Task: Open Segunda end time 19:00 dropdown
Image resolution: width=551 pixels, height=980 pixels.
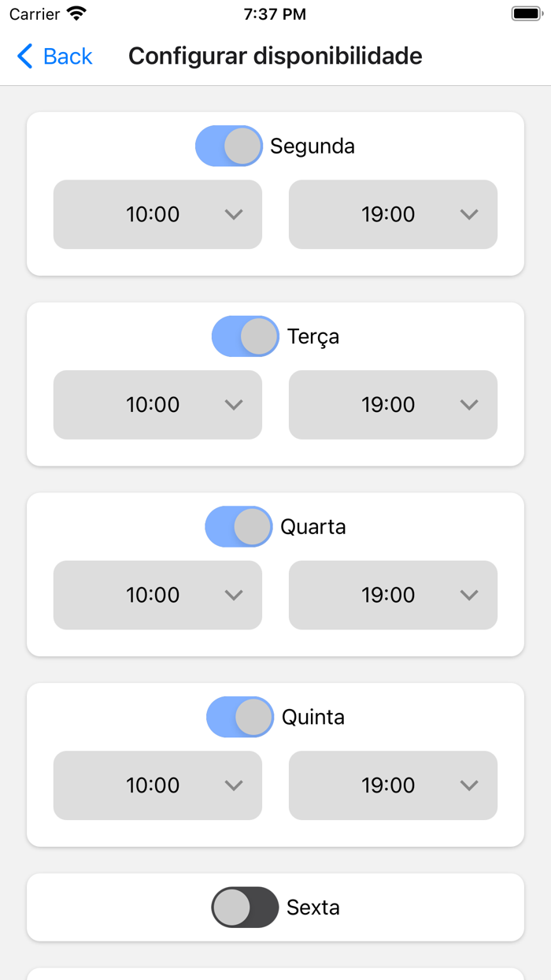Action: pos(393,214)
